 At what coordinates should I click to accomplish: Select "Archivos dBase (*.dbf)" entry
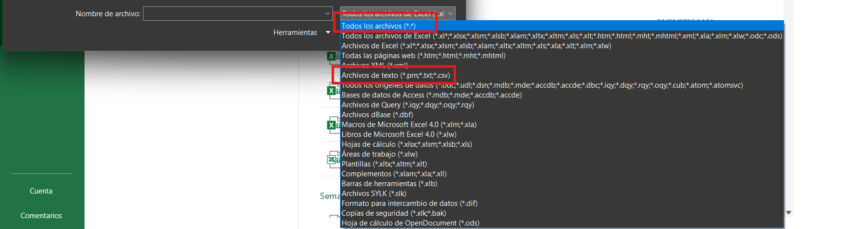click(x=377, y=115)
